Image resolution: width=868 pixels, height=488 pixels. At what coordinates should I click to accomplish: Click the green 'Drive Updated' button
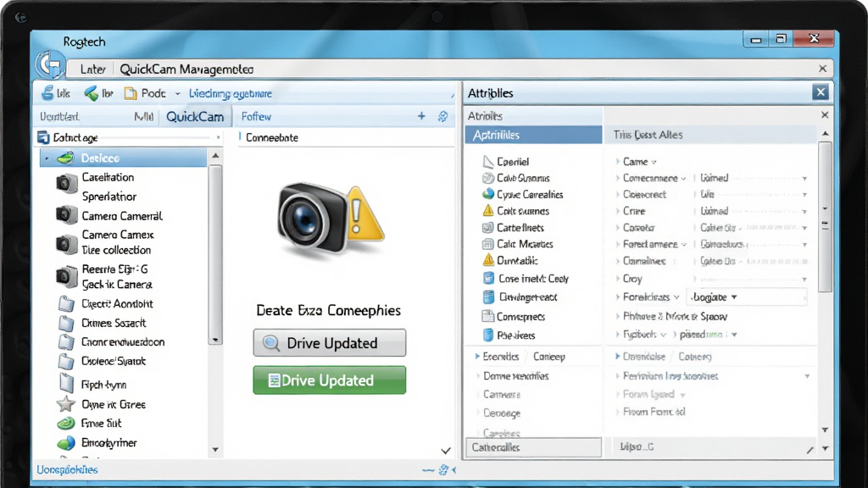(330, 380)
